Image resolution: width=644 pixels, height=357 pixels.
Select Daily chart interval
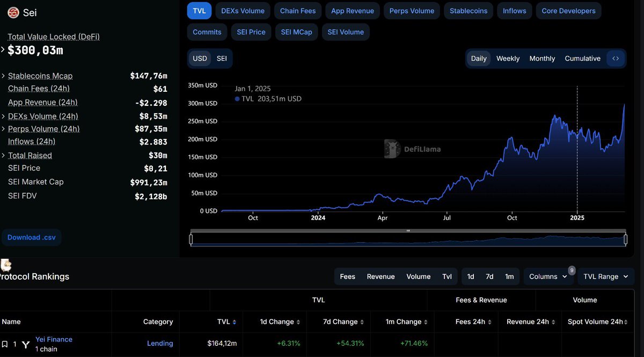click(479, 59)
